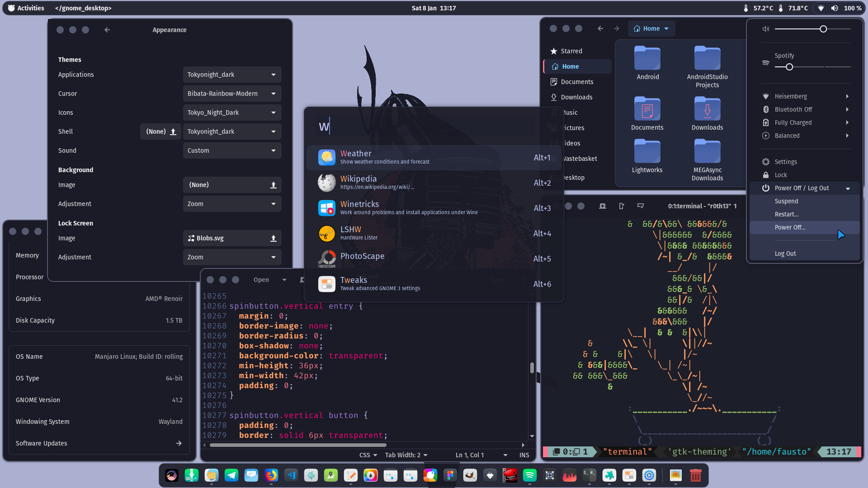Select PhotoScape search result
This screenshot has height=488, width=868.
click(x=434, y=259)
